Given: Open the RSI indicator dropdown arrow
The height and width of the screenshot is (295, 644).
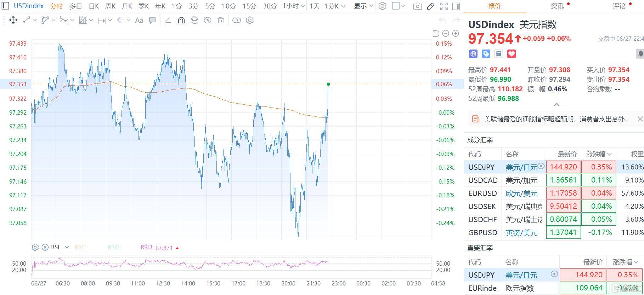Looking at the screenshot, I should tap(67, 247).
